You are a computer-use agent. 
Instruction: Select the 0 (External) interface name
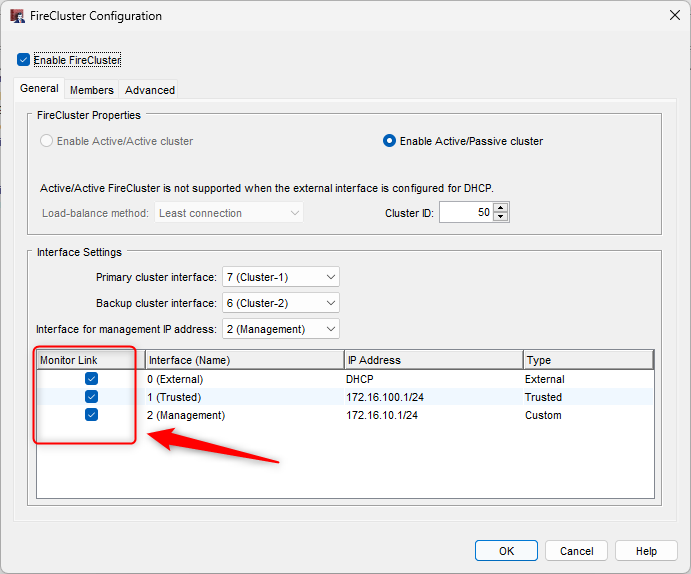[175, 379]
